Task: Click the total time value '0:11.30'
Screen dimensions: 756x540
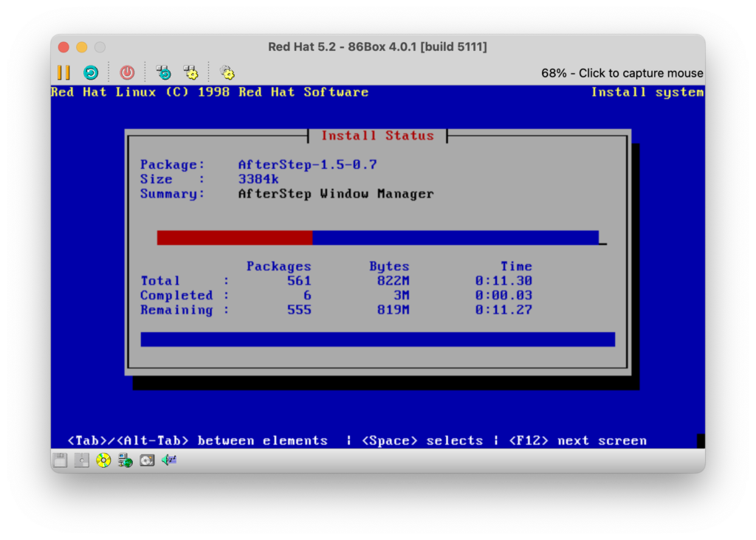Action: click(504, 281)
